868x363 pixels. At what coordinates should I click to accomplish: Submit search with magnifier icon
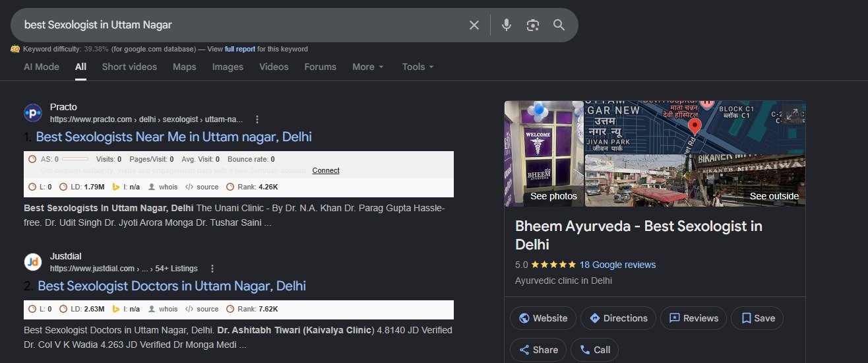tap(559, 25)
